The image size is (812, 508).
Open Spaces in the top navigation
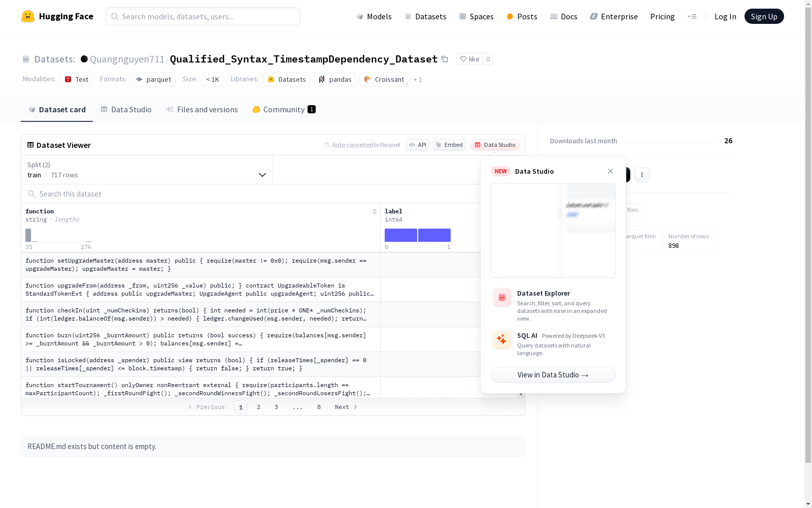pos(476,16)
